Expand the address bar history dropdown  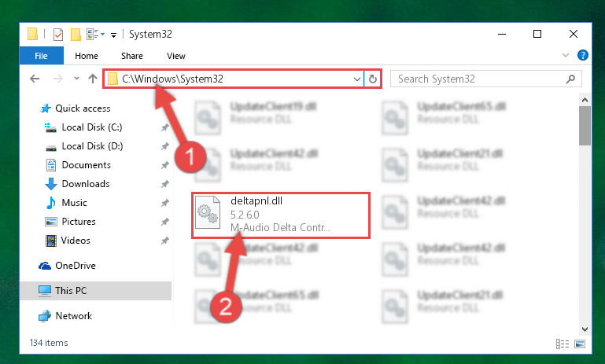click(x=357, y=79)
